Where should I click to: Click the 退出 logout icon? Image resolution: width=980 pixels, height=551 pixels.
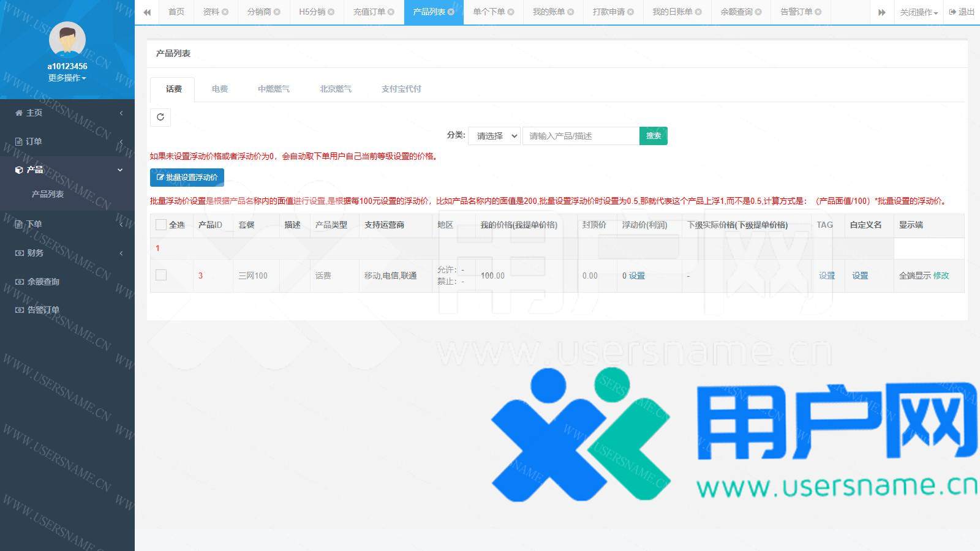(953, 12)
